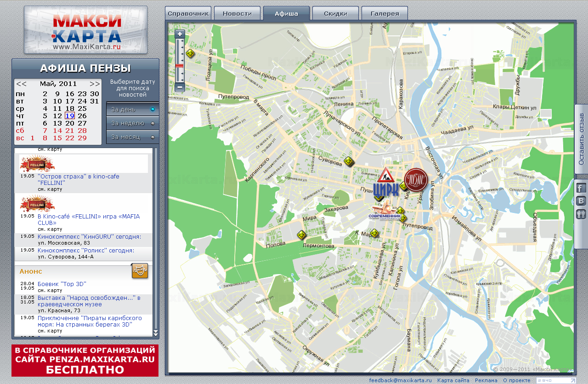
Task: Open the Справочник tab
Action: pyautogui.click(x=188, y=13)
